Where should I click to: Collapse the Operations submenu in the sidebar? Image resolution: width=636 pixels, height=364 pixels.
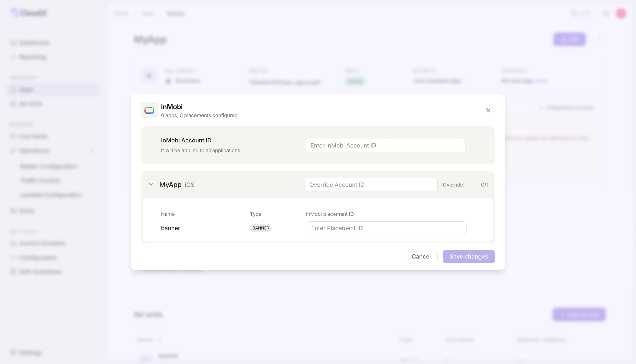pyautogui.click(x=92, y=150)
